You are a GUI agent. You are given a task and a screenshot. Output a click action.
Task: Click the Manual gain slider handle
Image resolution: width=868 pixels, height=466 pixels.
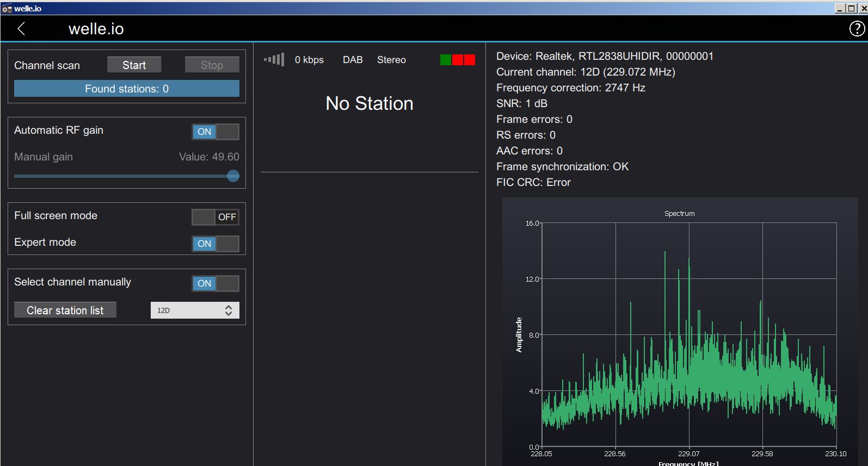(233, 176)
